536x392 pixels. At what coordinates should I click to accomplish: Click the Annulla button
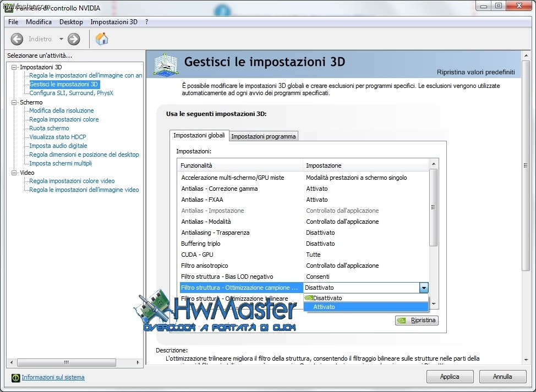502,376
